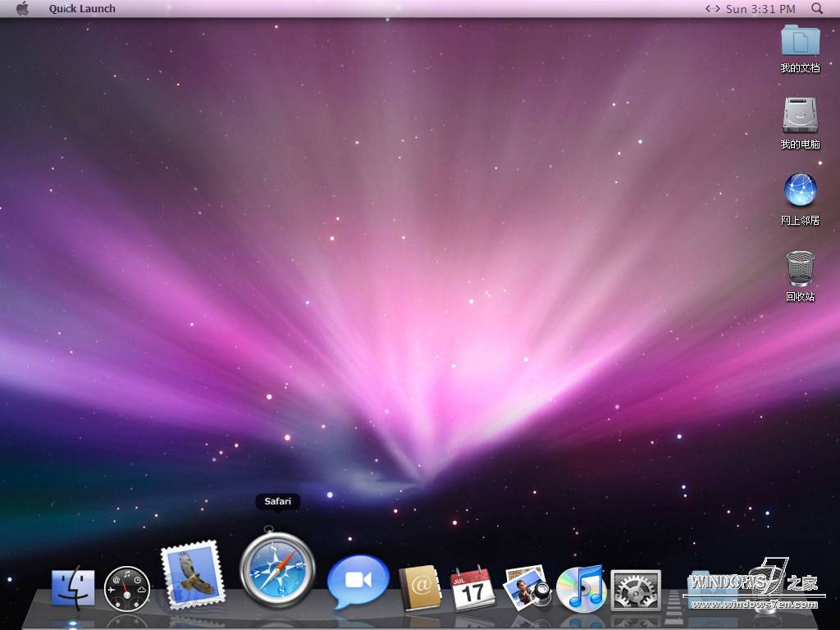This screenshot has height=630, width=840.
Task: Open the 回收站 recycle bin
Action: tap(800, 269)
